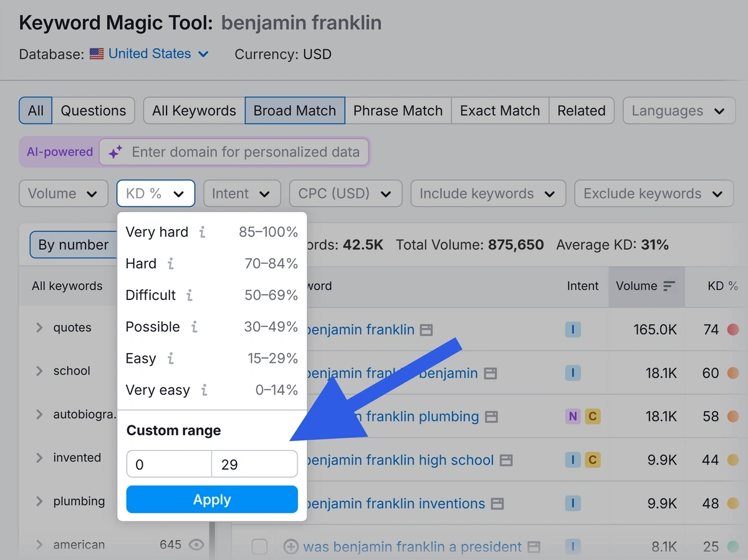Open the CPC (USD) filter dropdown
Viewport: 748px width, 560px height.
[x=345, y=194]
